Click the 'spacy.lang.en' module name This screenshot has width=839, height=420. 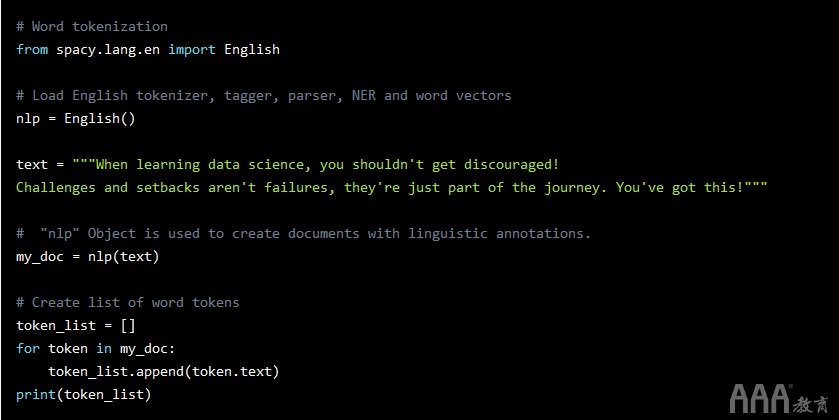pos(108,50)
